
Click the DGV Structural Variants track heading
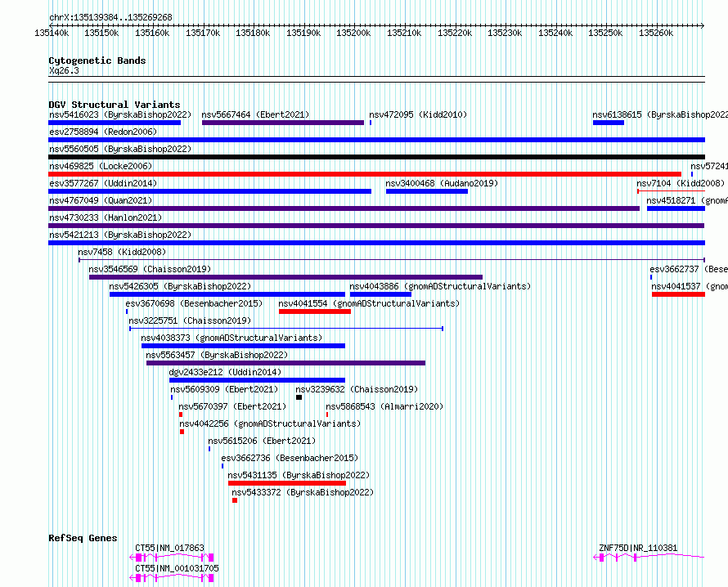115,105
